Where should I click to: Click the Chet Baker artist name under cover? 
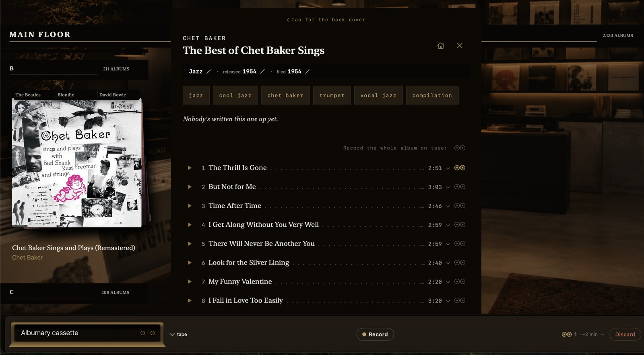tap(27, 258)
